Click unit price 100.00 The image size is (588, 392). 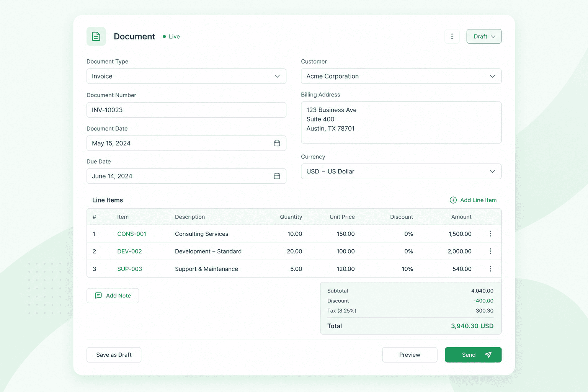(x=346, y=252)
